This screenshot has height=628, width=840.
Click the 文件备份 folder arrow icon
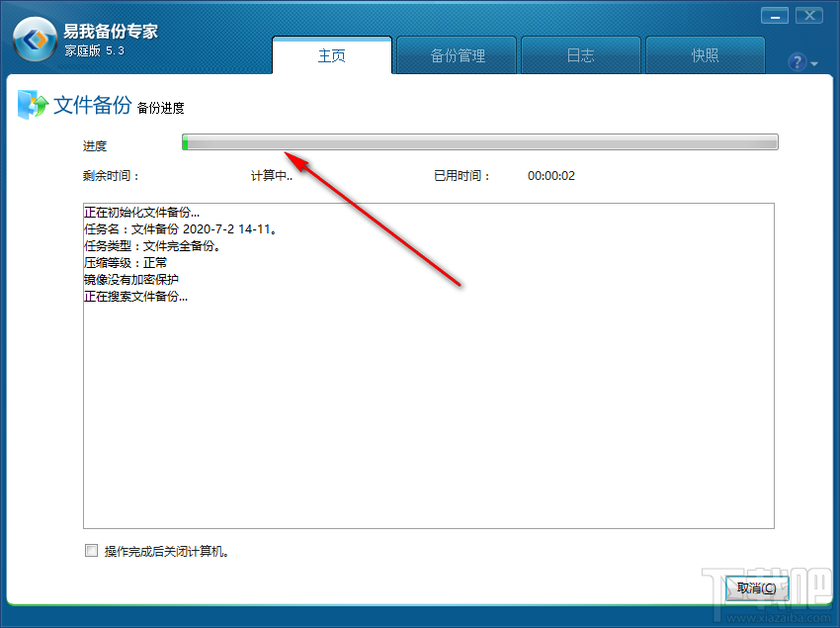click(x=33, y=104)
